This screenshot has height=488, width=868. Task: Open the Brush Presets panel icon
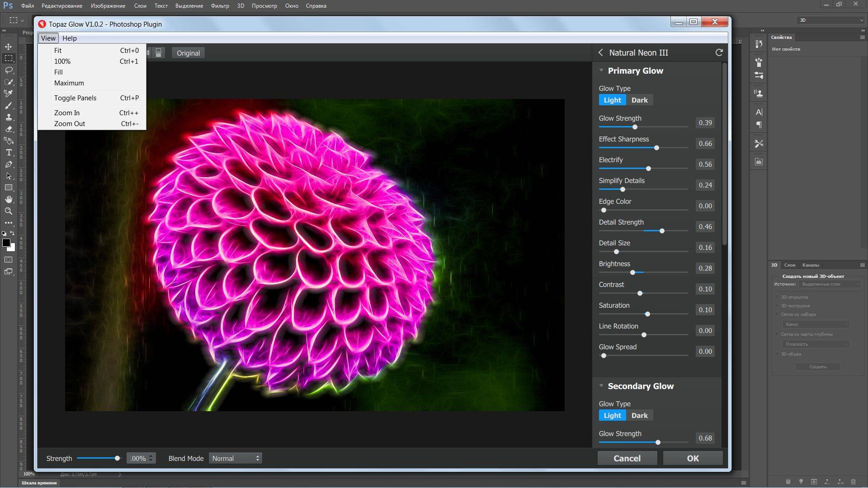pos(759,62)
